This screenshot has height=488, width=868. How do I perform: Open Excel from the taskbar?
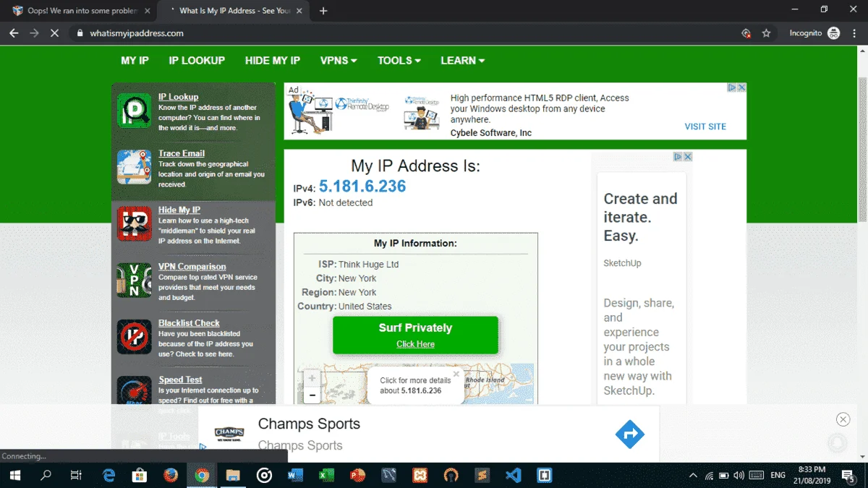pos(326,475)
